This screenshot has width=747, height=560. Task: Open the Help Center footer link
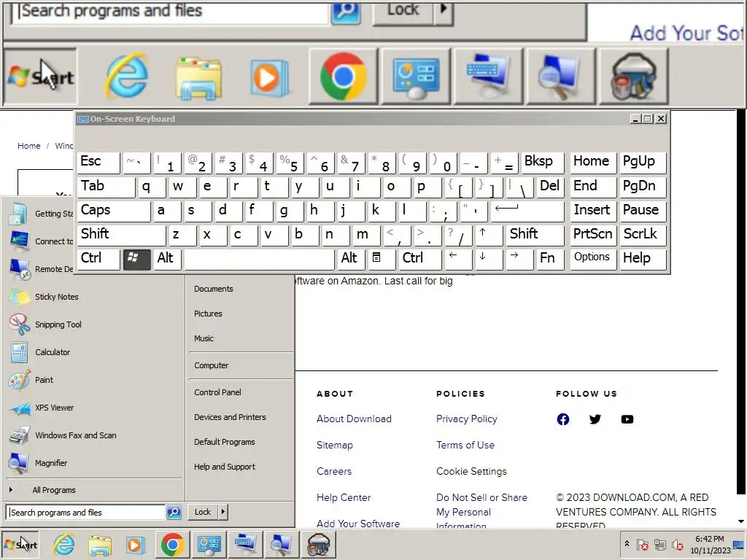(x=344, y=497)
